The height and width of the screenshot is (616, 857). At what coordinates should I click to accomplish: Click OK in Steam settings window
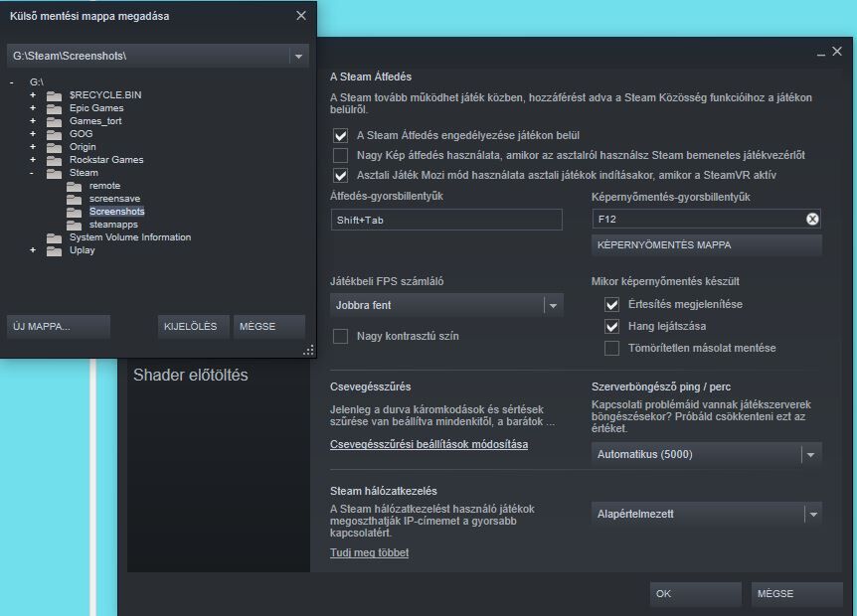(695, 594)
